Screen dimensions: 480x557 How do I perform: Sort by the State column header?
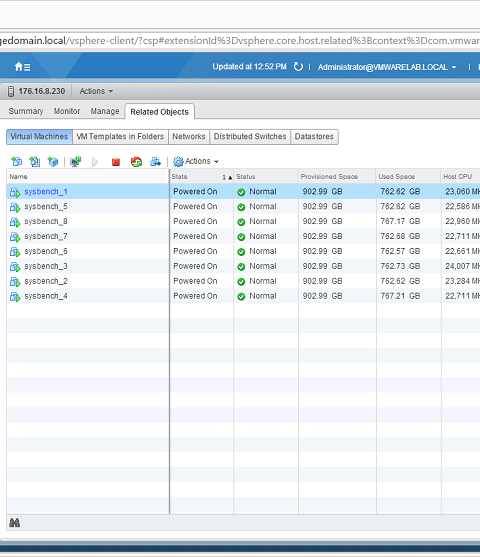pos(201,177)
